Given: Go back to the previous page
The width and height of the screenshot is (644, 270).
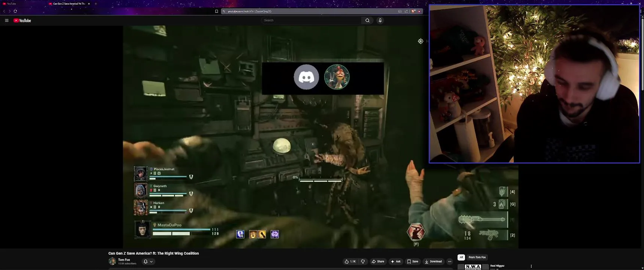Looking at the screenshot, I should click(x=4, y=11).
